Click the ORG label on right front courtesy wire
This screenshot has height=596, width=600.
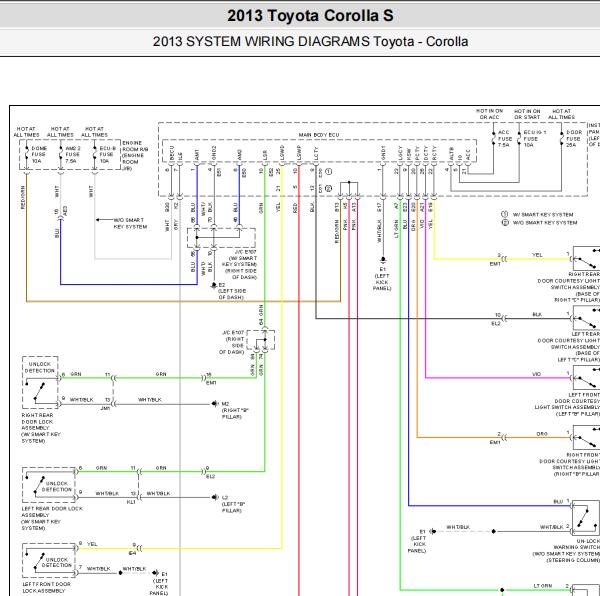pos(542,434)
